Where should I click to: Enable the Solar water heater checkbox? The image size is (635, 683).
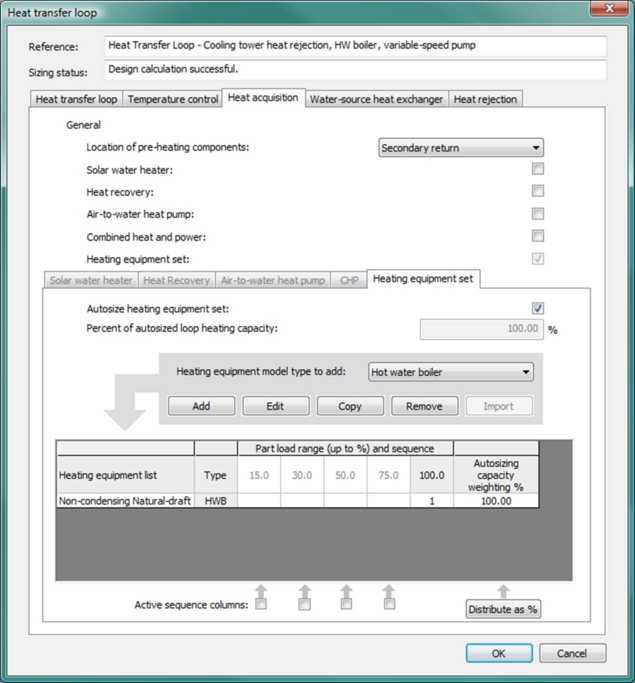(x=538, y=170)
